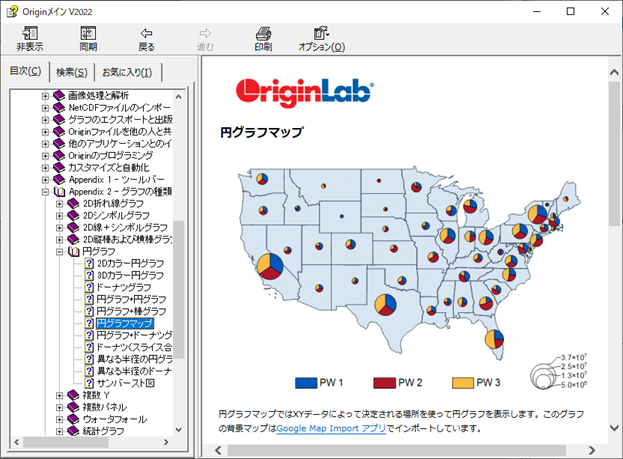Collapse the 円グラフ tree node
623x459 pixels.
tap(60, 252)
